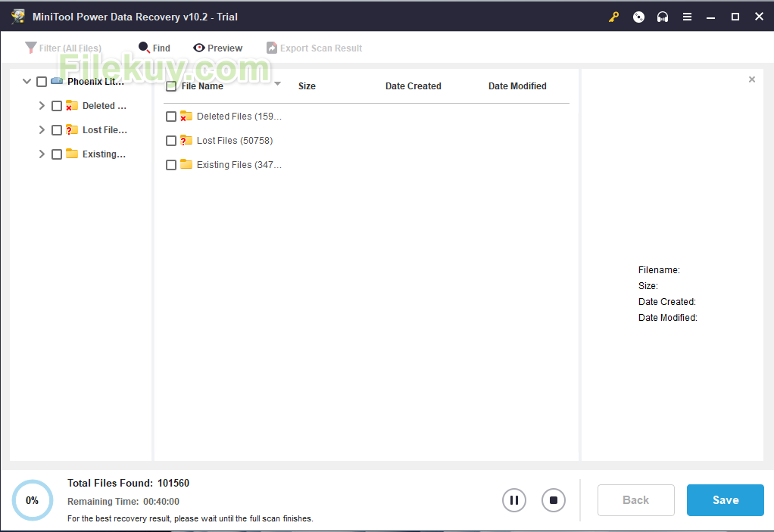Click the key register icon
The width and height of the screenshot is (774, 532).
[x=613, y=17]
